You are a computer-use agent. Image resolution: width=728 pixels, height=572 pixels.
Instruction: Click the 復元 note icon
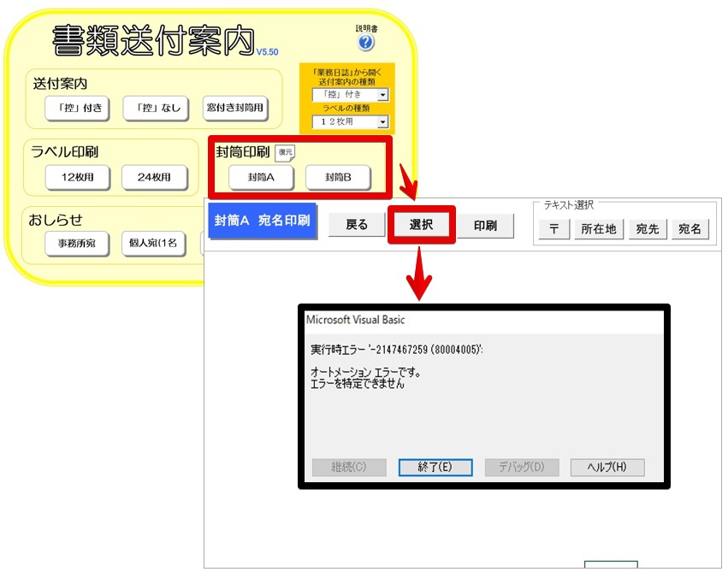[285, 153]
